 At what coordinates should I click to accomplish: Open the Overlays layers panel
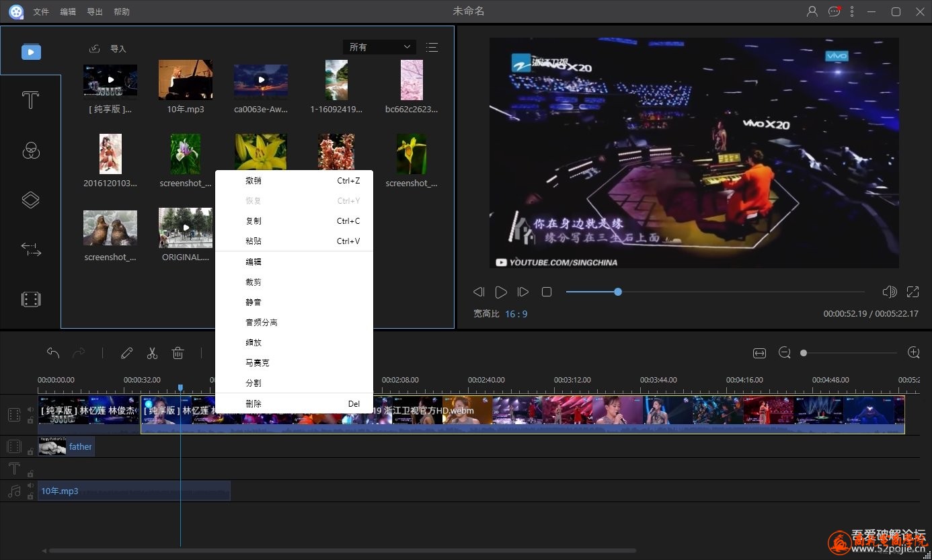31,200
